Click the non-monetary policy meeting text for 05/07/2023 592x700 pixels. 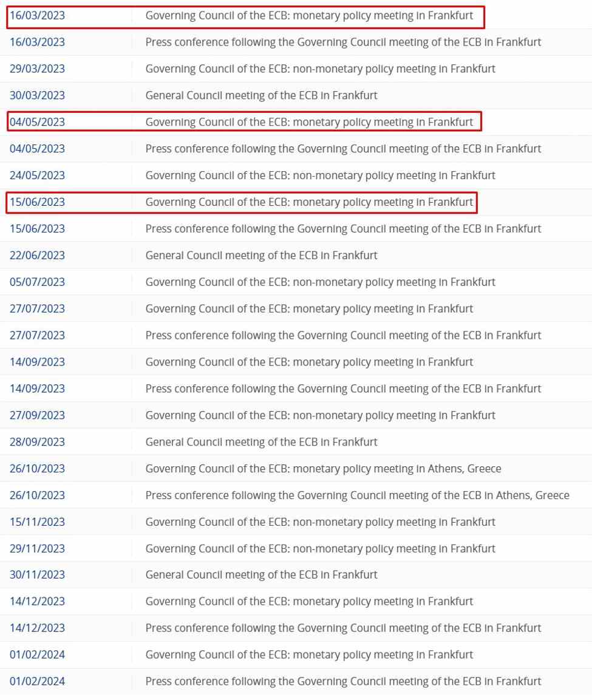click(320, 282)
